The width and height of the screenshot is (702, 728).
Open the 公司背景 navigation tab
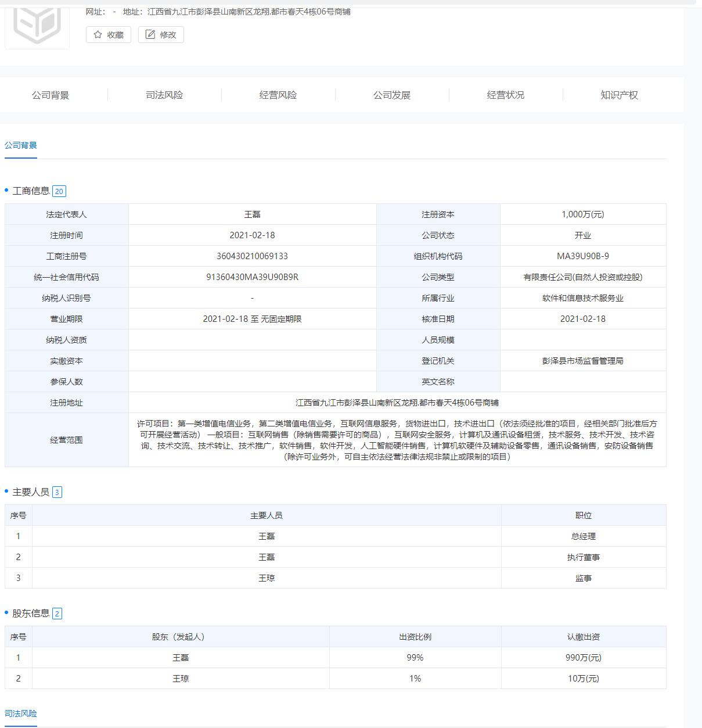[51, 95]
